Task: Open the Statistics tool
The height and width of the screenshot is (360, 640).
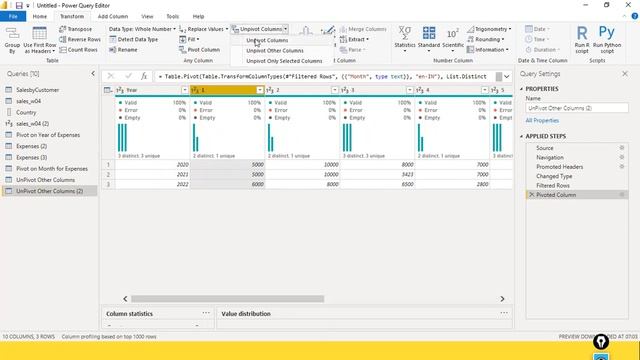Action: (x=404, y=39)
